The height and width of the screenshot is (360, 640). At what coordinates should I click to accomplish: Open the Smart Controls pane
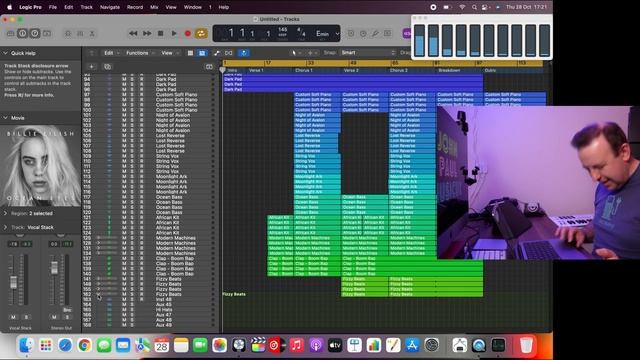click(x=68, y=33)
